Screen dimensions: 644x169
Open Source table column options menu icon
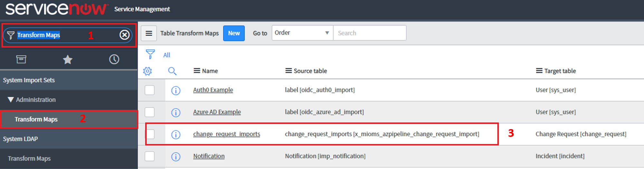(289, 70)
